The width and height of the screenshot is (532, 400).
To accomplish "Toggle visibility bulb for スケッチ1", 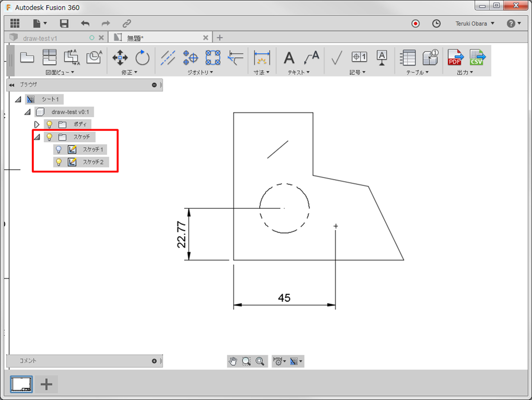I will [x=59, y=149].
